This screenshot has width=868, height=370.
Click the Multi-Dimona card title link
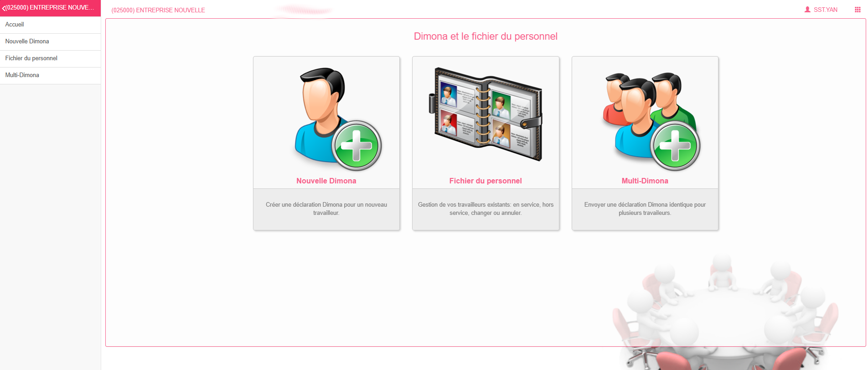(645, 181)
